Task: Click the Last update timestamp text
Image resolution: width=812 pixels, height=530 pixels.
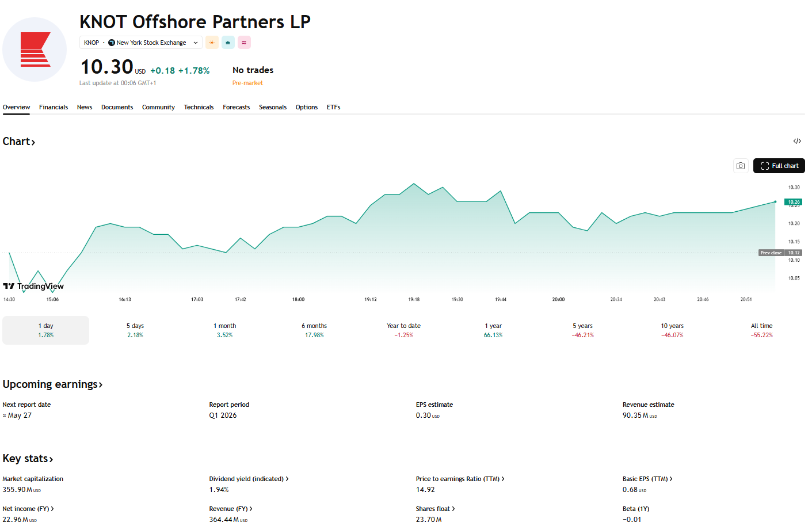Action: click(x=118, y=83)
